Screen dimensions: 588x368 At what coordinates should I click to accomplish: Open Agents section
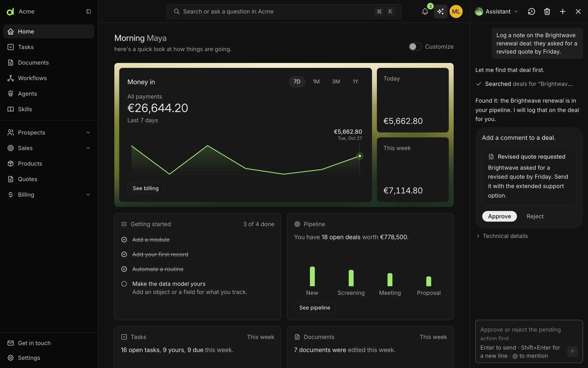click(x=49, y=94)
